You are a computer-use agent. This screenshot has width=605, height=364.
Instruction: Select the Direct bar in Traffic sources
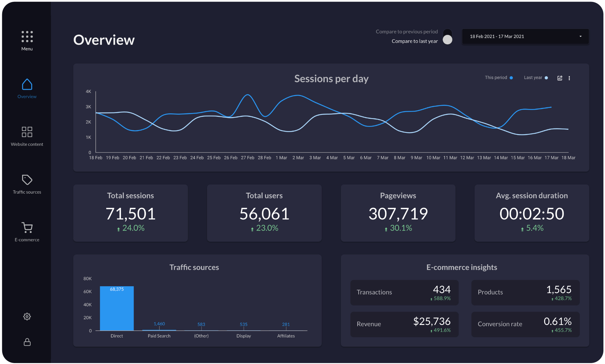(x=117, y=309)
